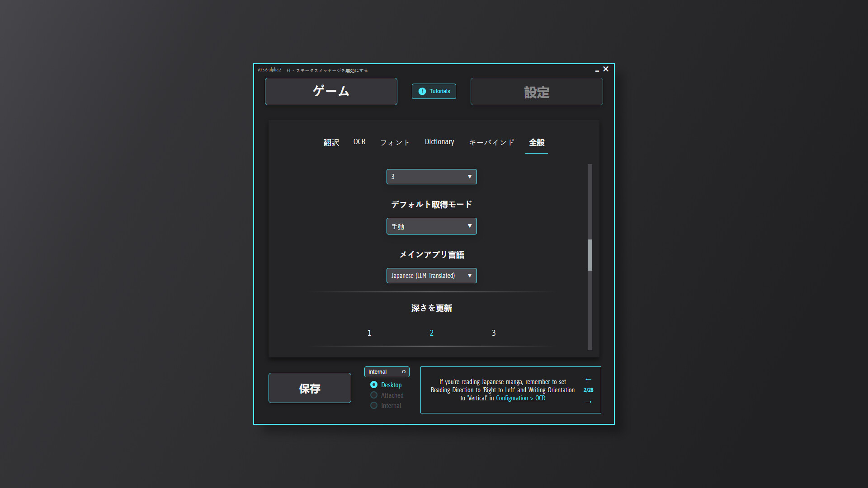Click the right arrow to see next tip
Image resolution: width=868 pixels, height=488 pixels.
point(588,401)
